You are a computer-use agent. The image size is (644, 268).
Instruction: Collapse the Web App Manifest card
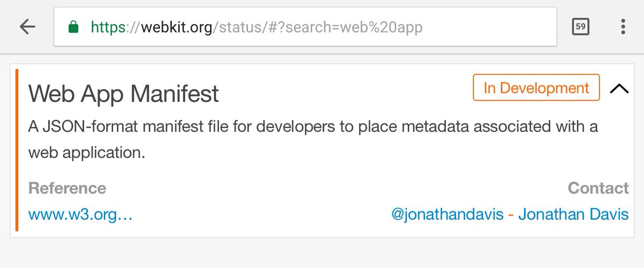point(619,88)
